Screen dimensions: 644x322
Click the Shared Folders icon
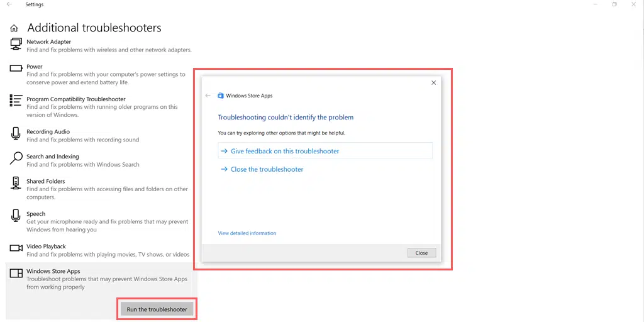pyautogui.click(x=16, y=183)
